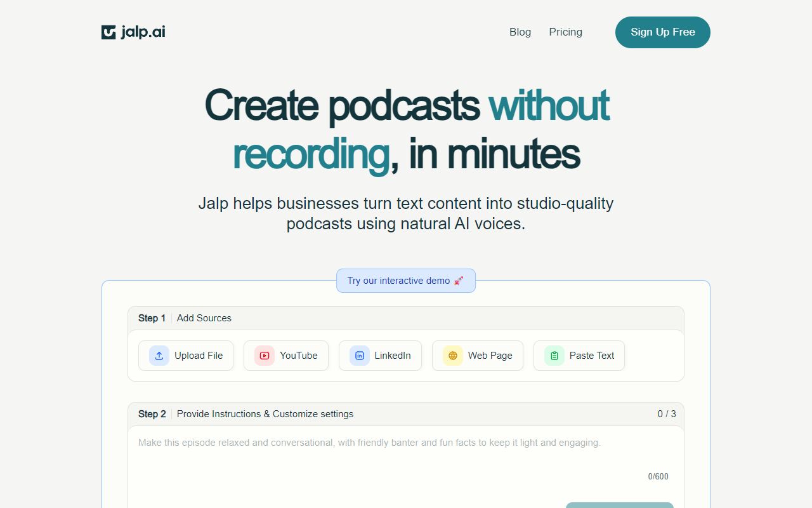
Task: Select the LinkedIn source icon
Action: coord(360,356)
